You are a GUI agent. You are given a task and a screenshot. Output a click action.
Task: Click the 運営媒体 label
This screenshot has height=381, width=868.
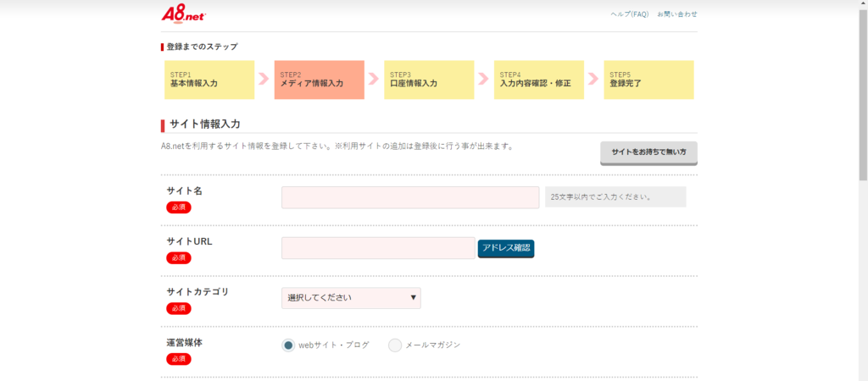pos(184,343)
